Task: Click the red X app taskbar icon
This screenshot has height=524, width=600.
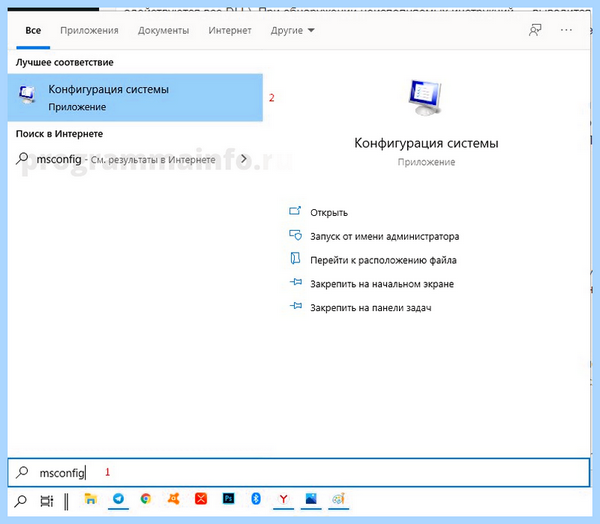Action: pos(201,499)
